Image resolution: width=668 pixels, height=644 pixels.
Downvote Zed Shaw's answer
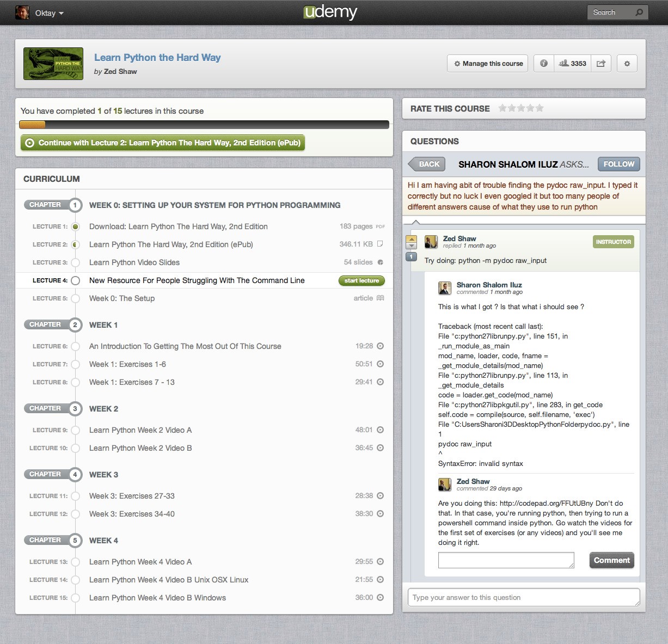click(412, 246)
